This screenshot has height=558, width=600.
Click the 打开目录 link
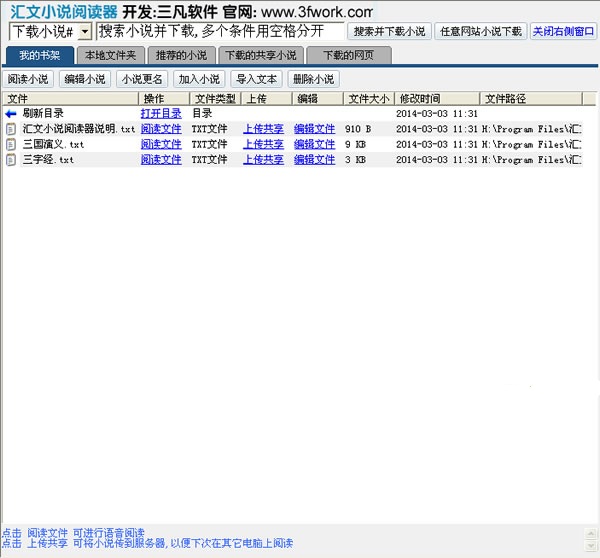point(161,114)
